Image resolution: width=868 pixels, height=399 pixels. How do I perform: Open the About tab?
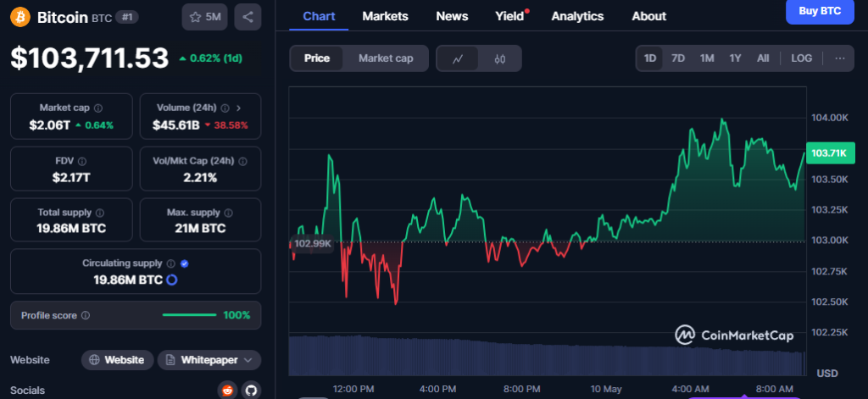(x=648, y=17)
